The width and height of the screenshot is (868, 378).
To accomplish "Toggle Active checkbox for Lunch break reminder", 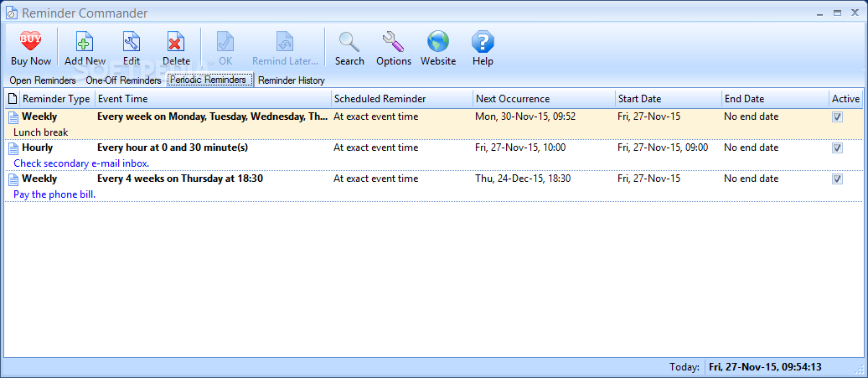I will click(838, 117).
